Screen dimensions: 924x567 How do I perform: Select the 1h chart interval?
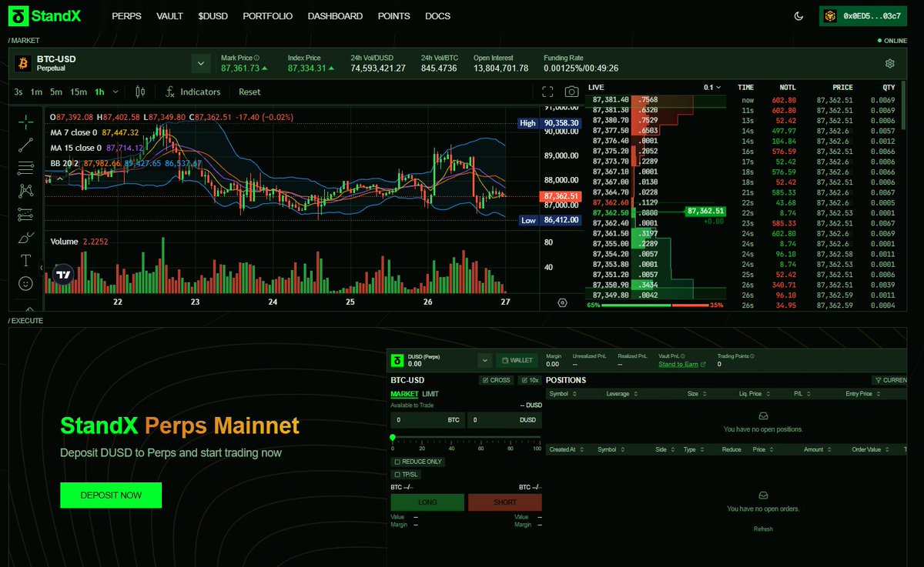pyautogui.click(x=99, y=92)
